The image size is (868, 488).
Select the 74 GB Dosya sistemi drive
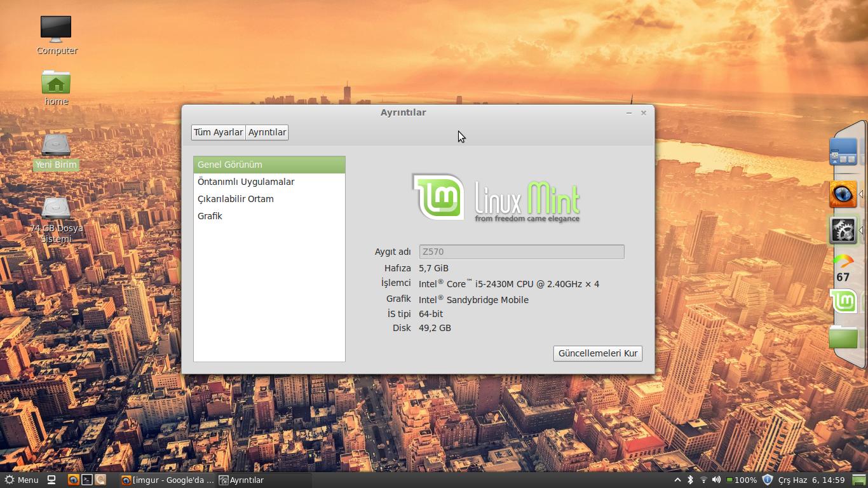56,220
